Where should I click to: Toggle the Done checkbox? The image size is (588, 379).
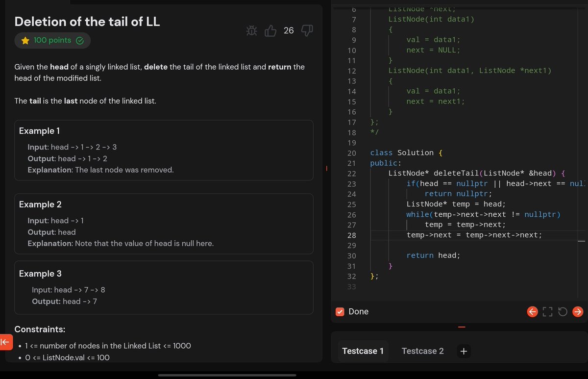340,312
